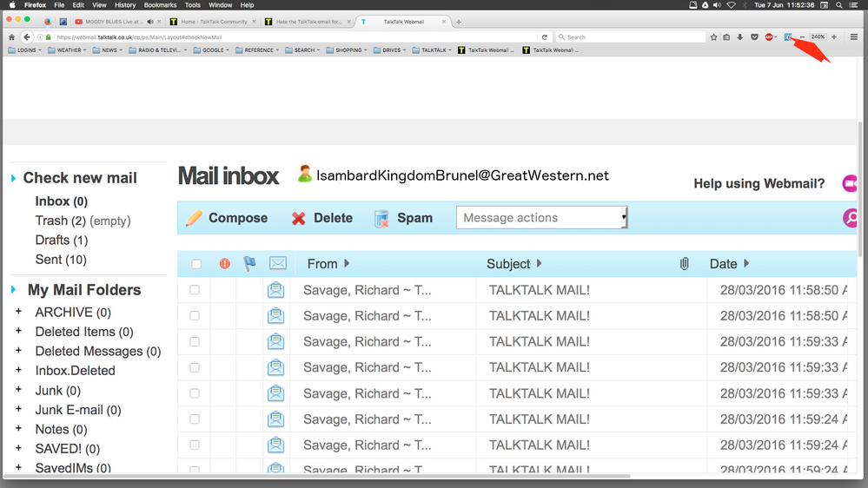The image size is (868, 488).
Task: Open macOS Spotlight search icon
Action: click(839, 5)
